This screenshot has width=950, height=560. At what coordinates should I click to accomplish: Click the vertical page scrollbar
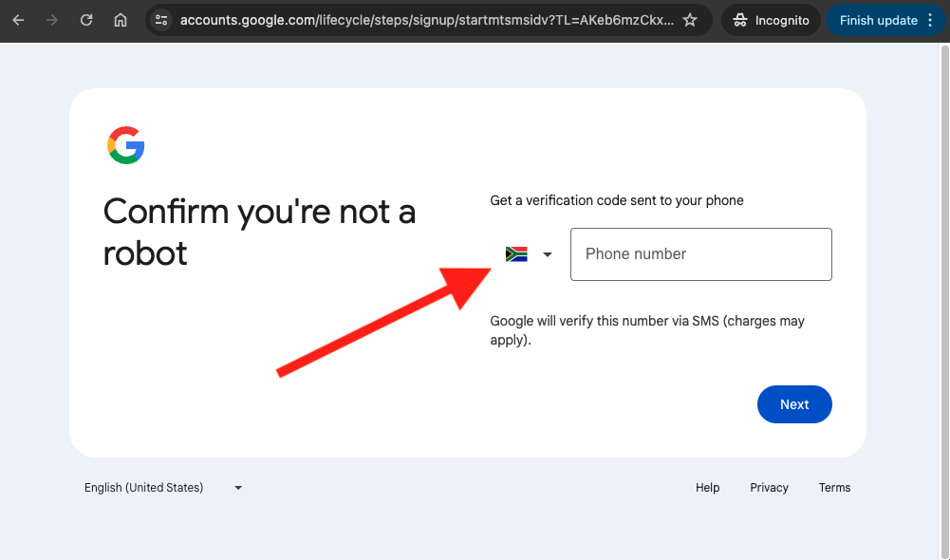944,301
